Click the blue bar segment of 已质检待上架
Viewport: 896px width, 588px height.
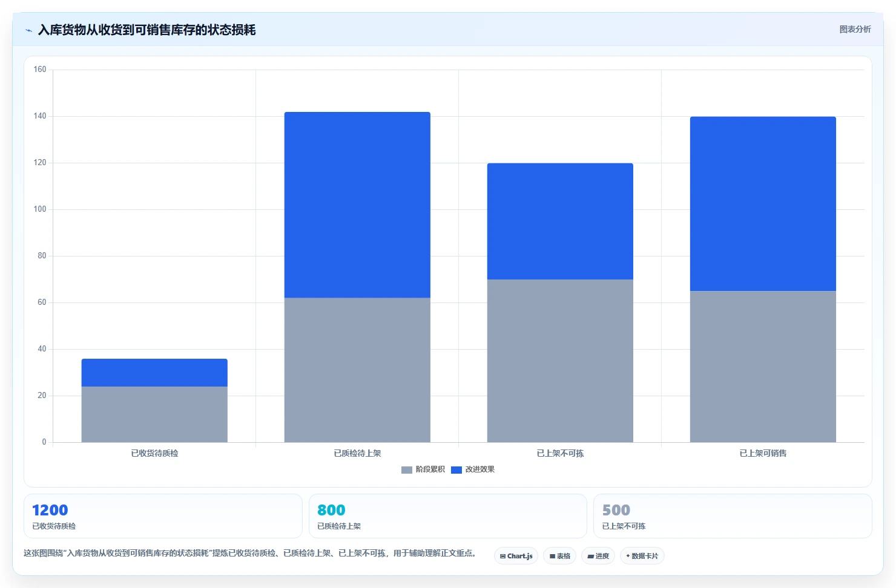[x=357, y=204]
